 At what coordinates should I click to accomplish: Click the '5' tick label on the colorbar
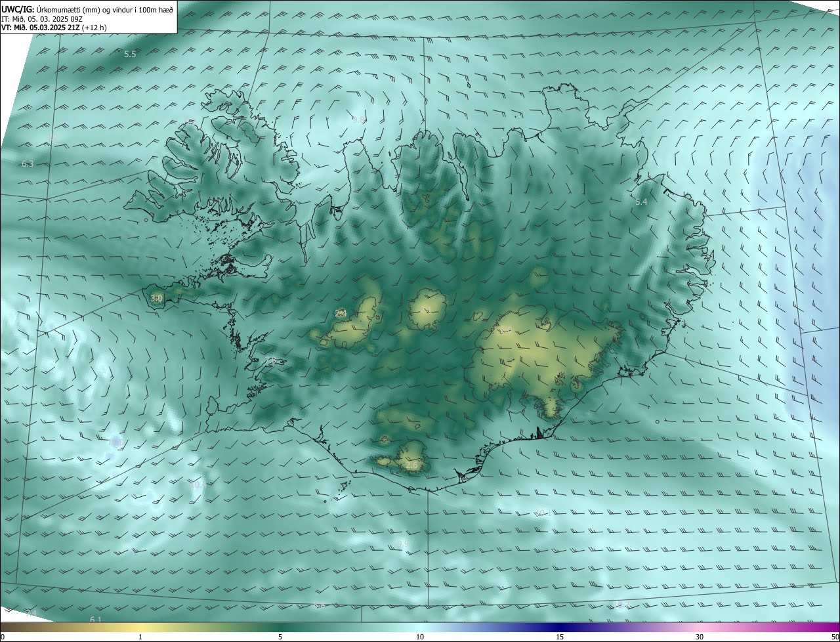280,637
